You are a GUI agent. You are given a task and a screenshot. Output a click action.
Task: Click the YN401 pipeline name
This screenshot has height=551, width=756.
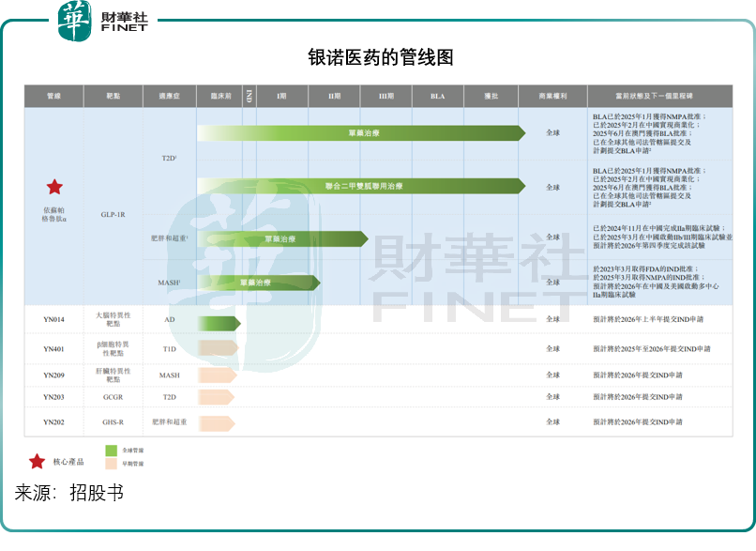(x=54, y=349)
